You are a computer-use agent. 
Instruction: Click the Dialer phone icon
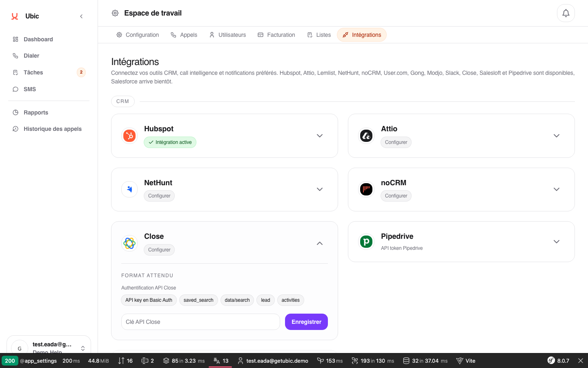pyautogui.click(x=16, y=56)
